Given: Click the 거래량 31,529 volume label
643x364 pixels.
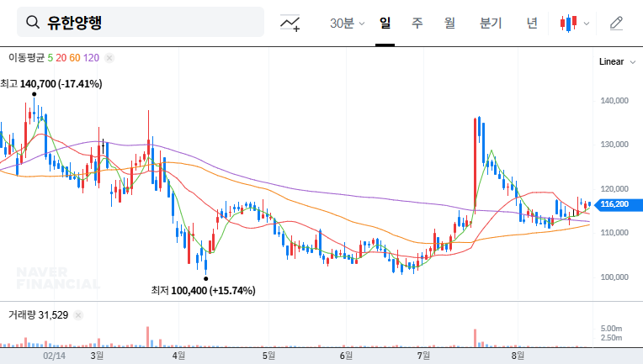Looking at the screenshot, I should click(x=38, y=315).
